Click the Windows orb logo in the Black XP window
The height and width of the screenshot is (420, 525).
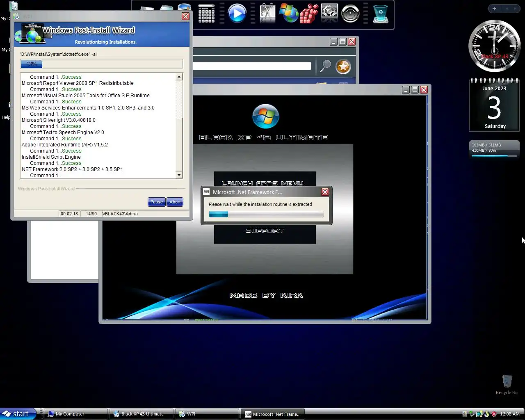pyautogui.click(x=265, y=116)
